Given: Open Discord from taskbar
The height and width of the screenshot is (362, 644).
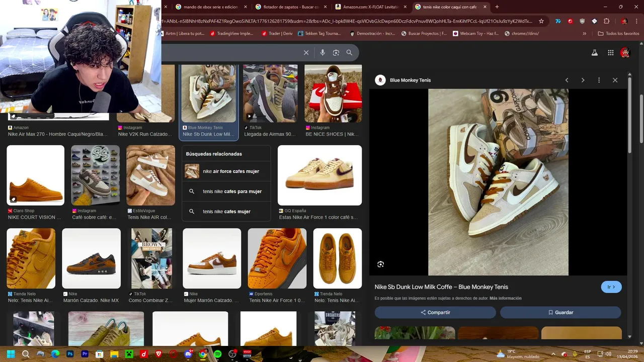Looking at the screenshot, I should [x=188, y=354].
